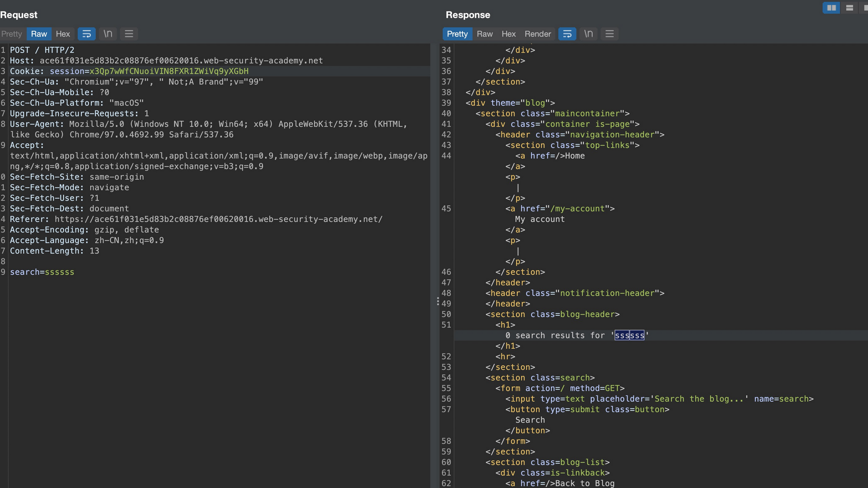
Task: Click the input placeholder 'Search the blog...' line
Action: pyautogui.click(x=659, y=399)
